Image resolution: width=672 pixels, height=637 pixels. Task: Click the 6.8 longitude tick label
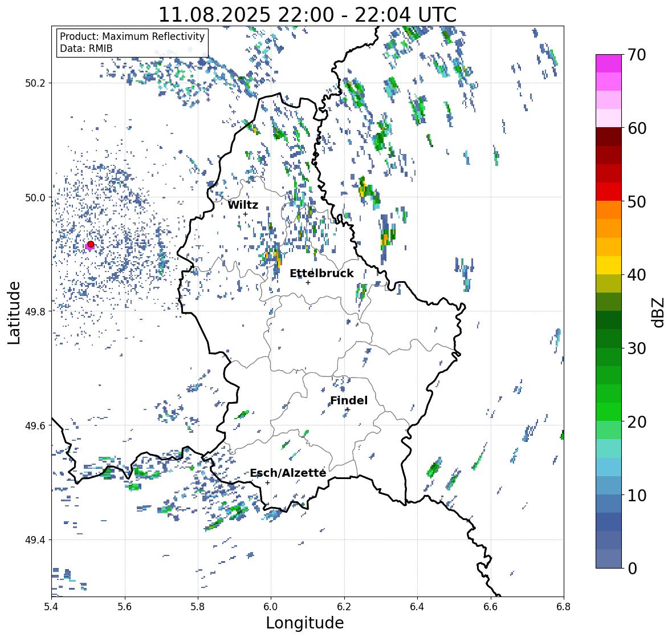pos(563,607)
